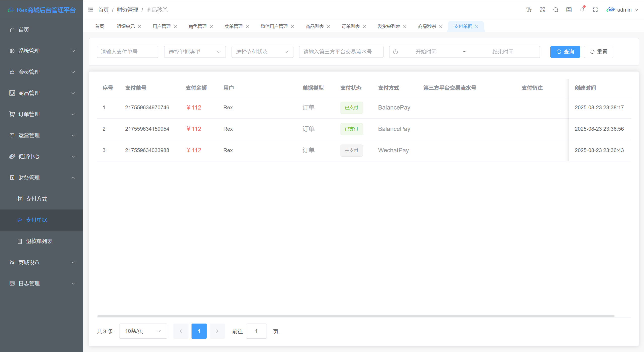Click 首页 in the breadcrumb
Screen dimensions: 644x352
pos(103,10)
